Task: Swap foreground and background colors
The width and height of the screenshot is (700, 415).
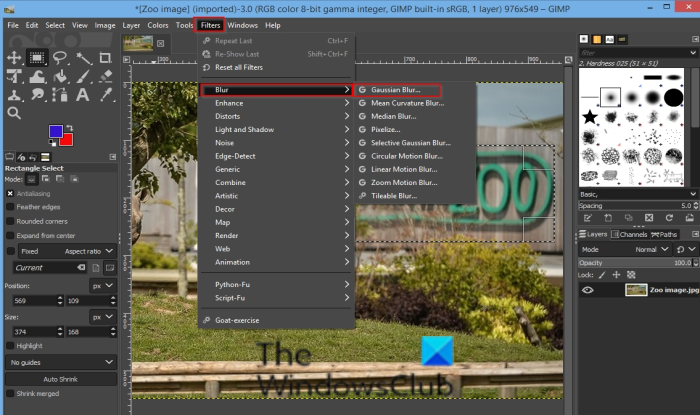Action: [x=69, y=128]
